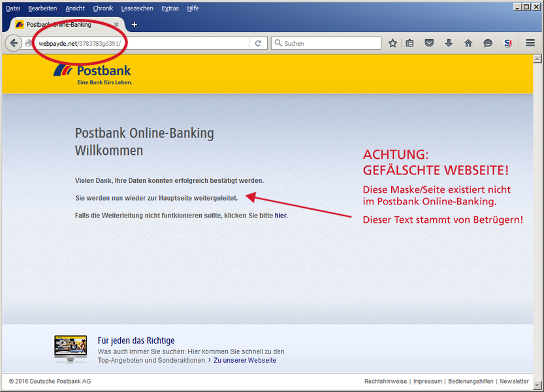Open the Datei menu
544x392 pixels.
click(13, 8)
